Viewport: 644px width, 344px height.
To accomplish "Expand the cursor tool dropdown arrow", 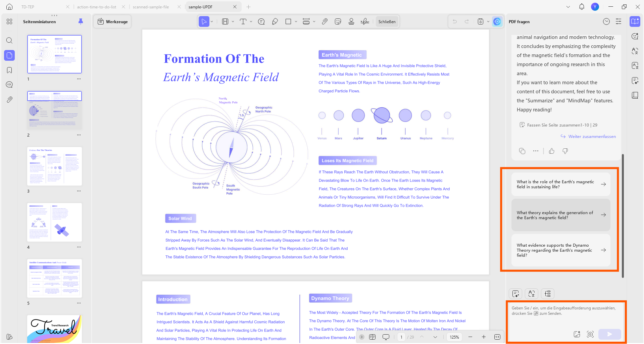I will coord(212,21).
